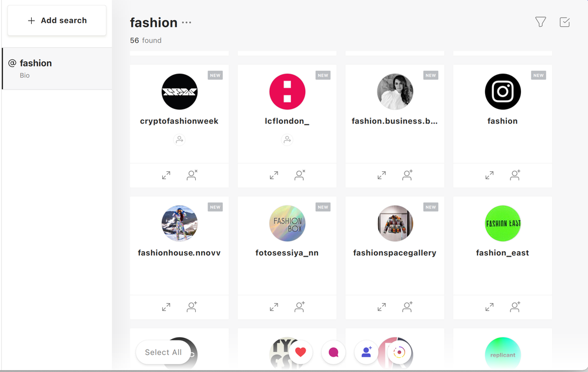The width and height of the screenshot is (588, 372).
Task: Expand the fashionspacegallery card
Action: click(x=382, y=307)
